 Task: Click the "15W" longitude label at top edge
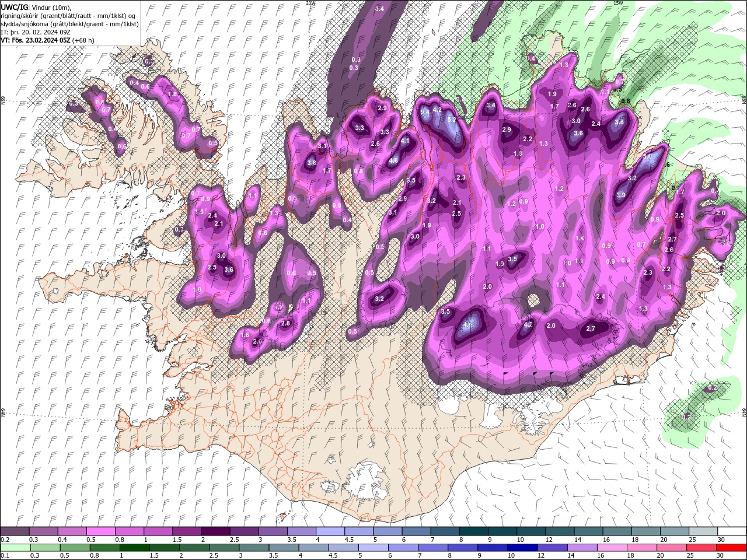[618, 3]
